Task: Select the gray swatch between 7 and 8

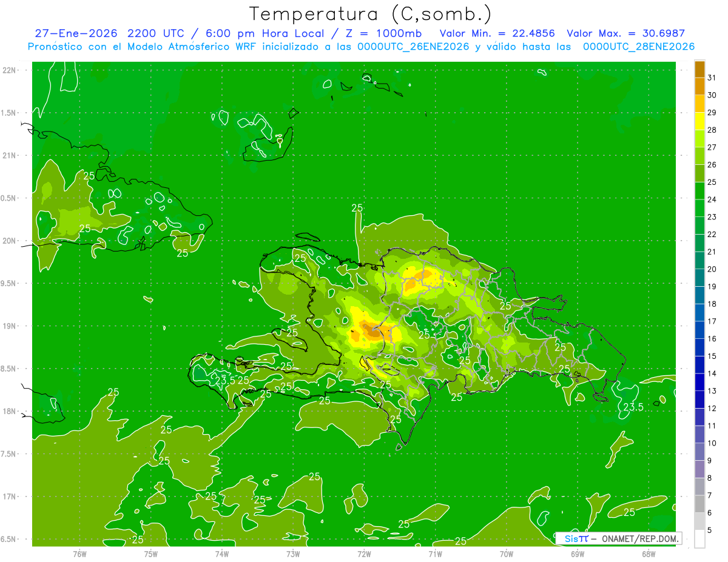Action: pos(699,486)
